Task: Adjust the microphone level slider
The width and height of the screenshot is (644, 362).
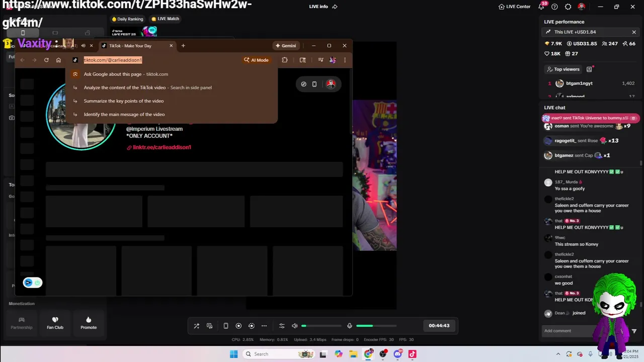Action: click(x=376, y=326)
